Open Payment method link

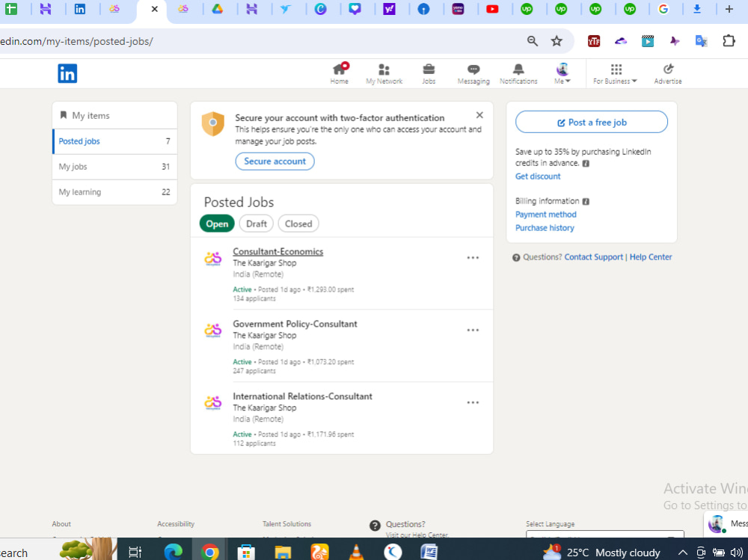[x=546, y=214]
